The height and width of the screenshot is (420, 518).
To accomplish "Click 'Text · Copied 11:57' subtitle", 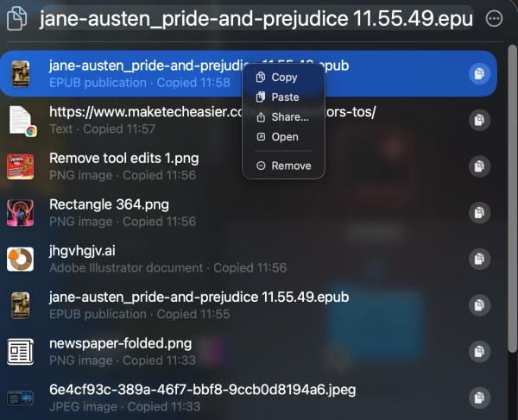I will tap(103, 129).
